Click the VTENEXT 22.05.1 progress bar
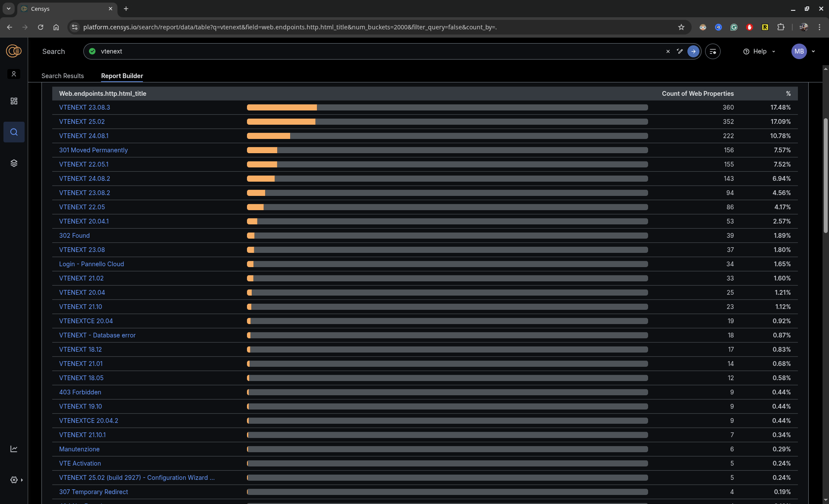Screen dimensions: 829x504 [x=447, y=164]
